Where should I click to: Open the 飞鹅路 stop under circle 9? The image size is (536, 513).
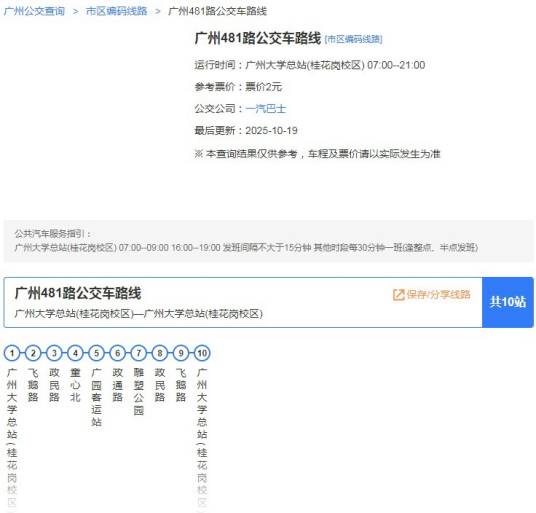[181, 385]
